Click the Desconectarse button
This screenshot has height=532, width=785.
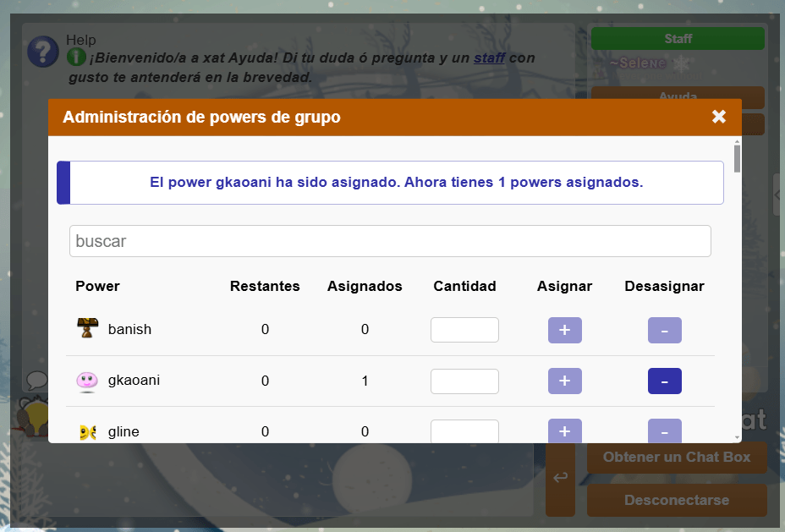pos(677,500)
